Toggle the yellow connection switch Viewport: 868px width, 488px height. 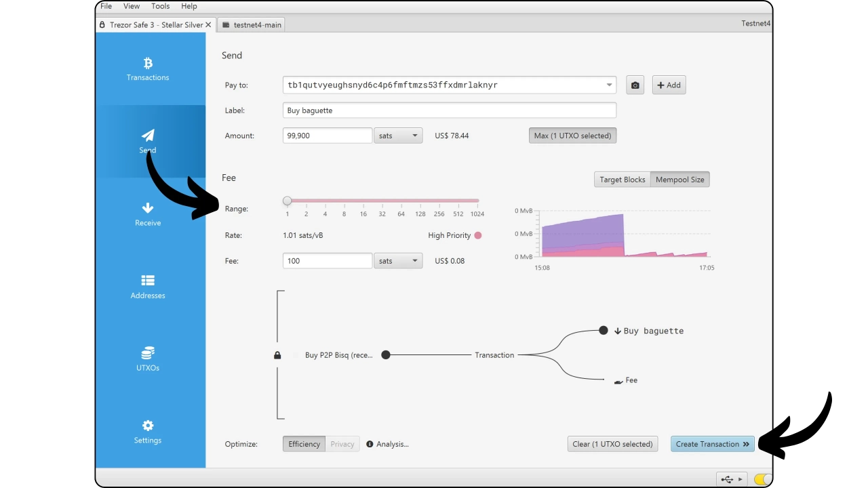pyautogui.click(x=762, y=479)
